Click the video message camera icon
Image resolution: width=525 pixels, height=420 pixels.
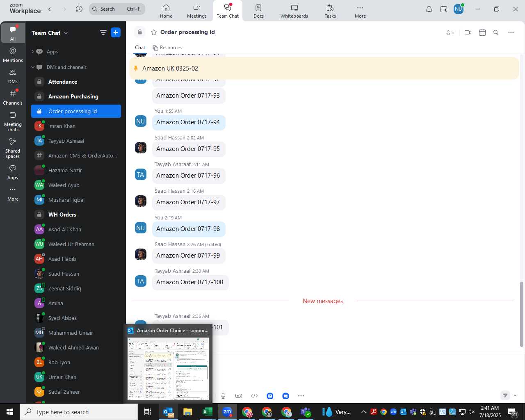[239, 396]
